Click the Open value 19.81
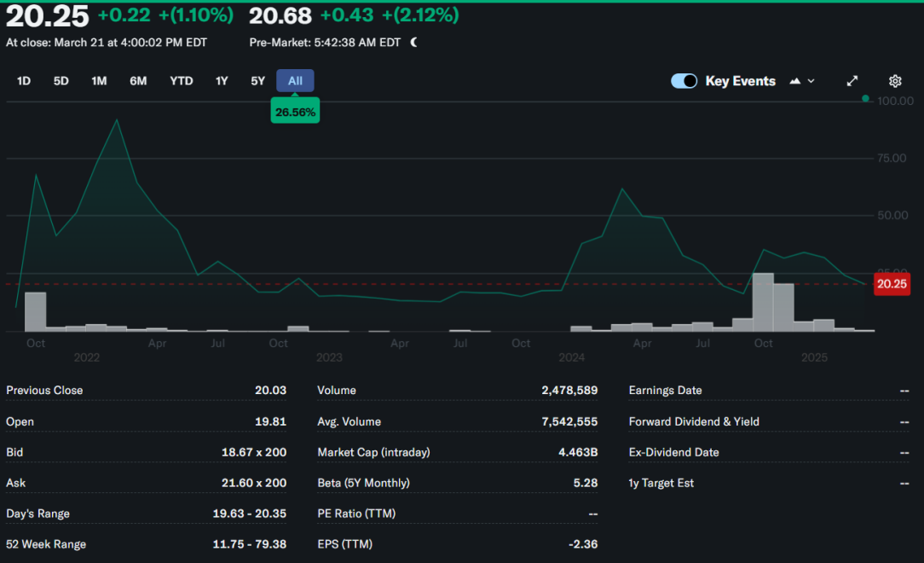 [270, 421]
